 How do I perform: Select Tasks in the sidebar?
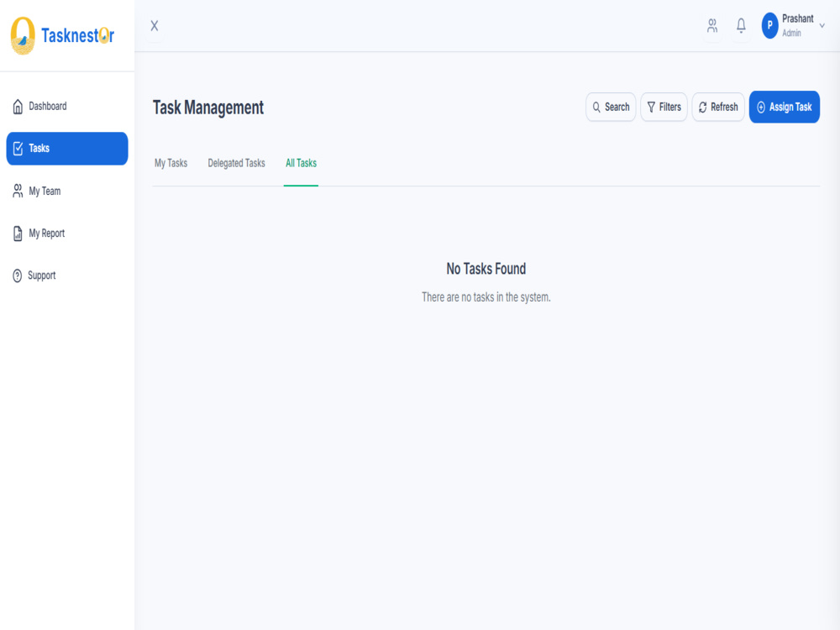(x=67, y=149)
